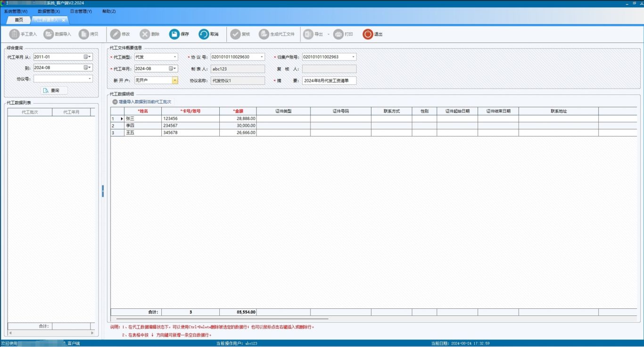Expand the 代工类型 代发 dropdown
This screenshot has height=347, width=644.
click(x=175, y=57)
